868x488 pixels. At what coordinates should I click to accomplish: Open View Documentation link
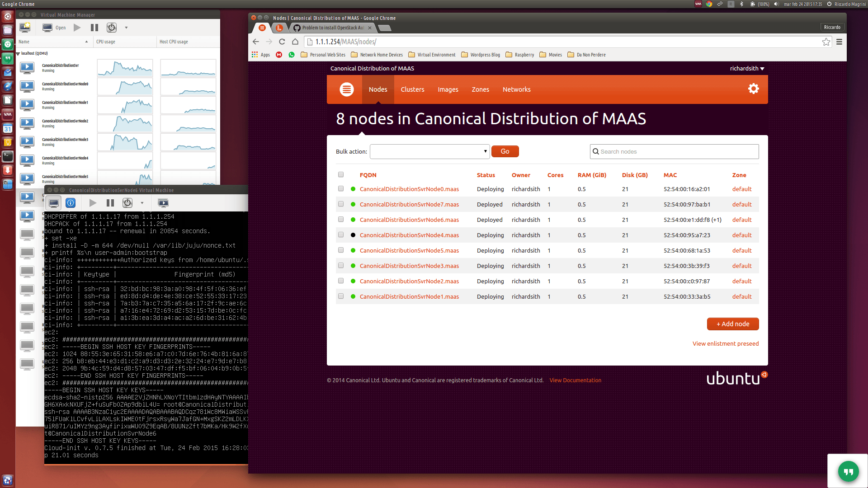point(575,380)
